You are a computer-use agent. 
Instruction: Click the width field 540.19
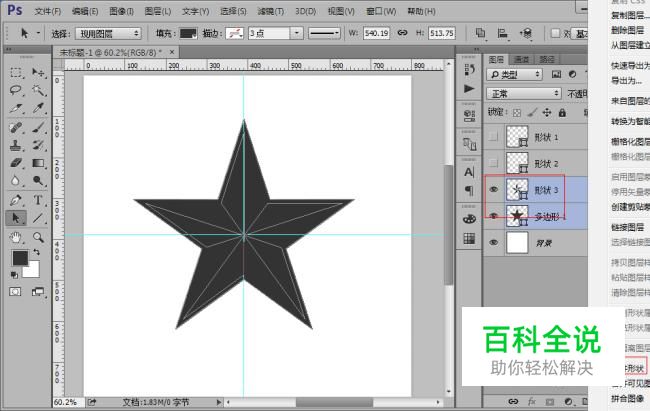click(x=376, y=33)
